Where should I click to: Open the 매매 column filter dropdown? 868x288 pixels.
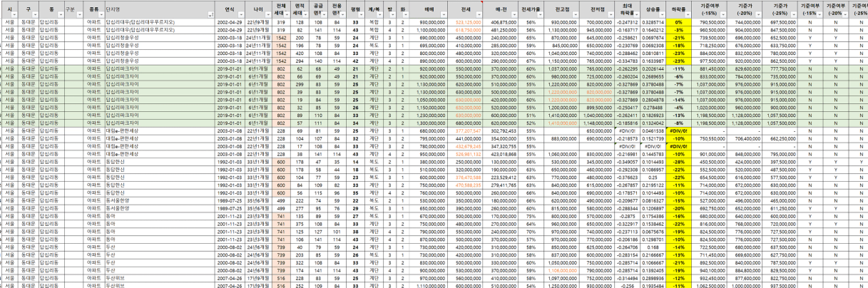(444, 14)
